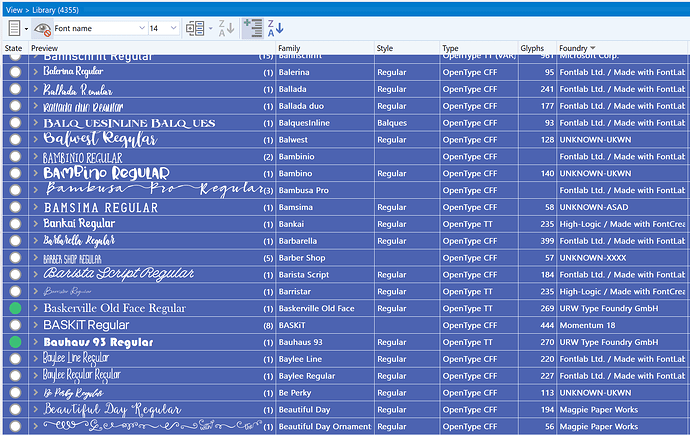
Task: Click glyph count 444 for BASKiT
Action: tap(547, 325)
